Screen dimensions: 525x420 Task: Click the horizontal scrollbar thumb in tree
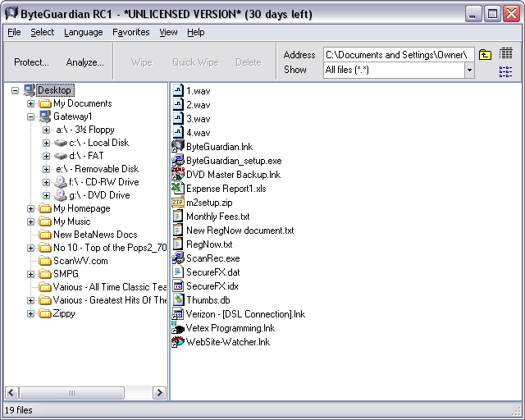[71, 393]
